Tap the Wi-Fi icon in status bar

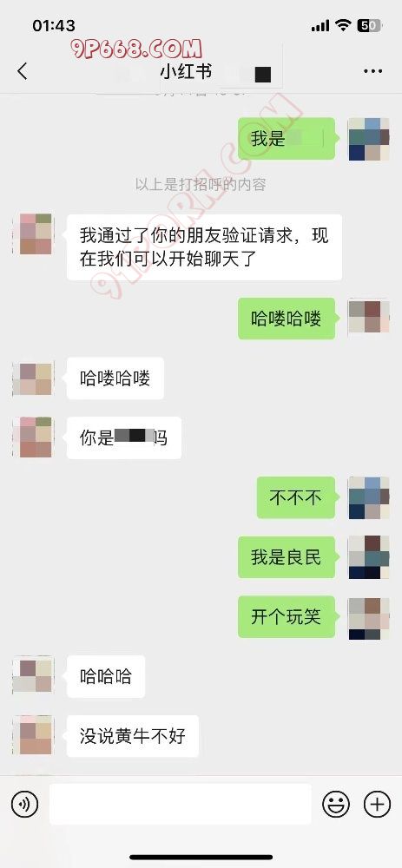343,25
